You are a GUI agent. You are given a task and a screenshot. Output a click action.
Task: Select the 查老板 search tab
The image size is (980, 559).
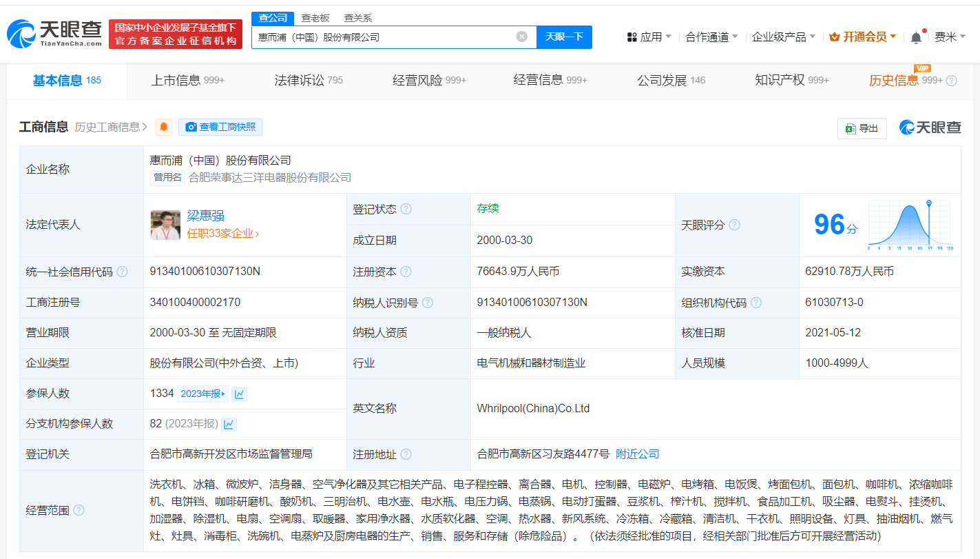(315, 18)
